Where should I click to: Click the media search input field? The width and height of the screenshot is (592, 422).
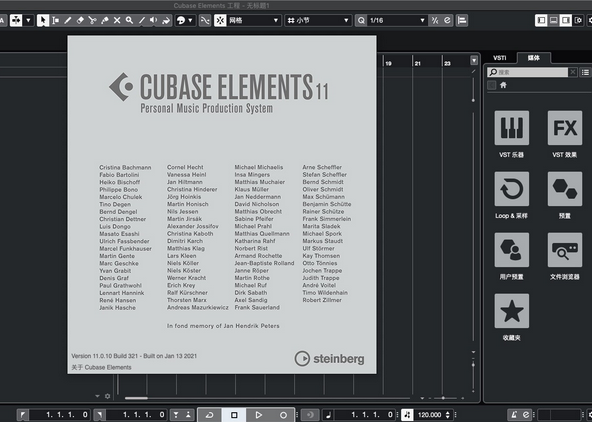(x=527, y=72)
